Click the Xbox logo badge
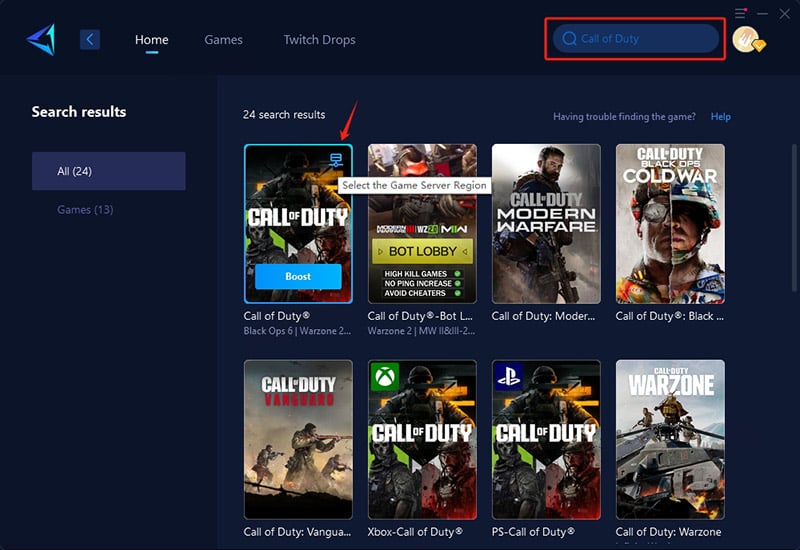Screen dimensions: 800x550 coord(385,377)
